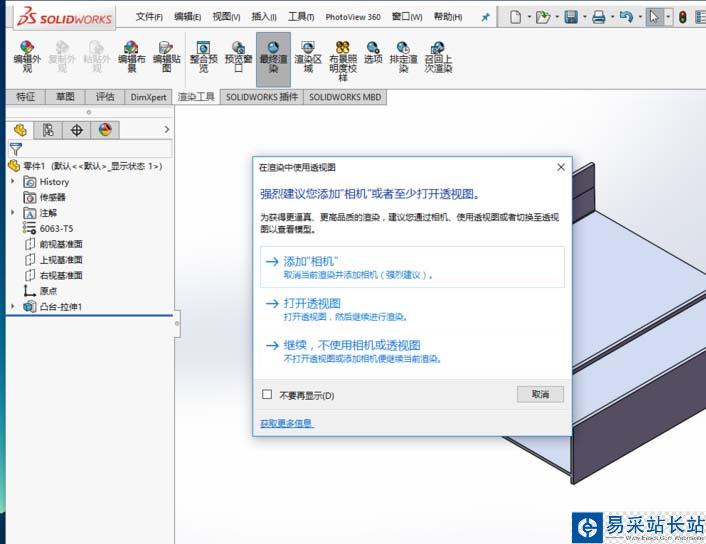Activate the Select cursor tool
Screen dimensions: 706x544
click(654, 18)
